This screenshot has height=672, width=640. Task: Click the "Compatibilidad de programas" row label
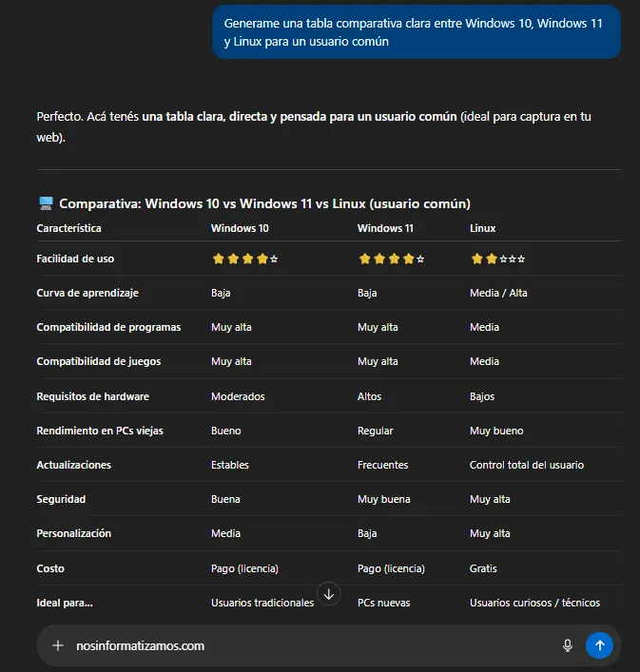click(108, 327)
